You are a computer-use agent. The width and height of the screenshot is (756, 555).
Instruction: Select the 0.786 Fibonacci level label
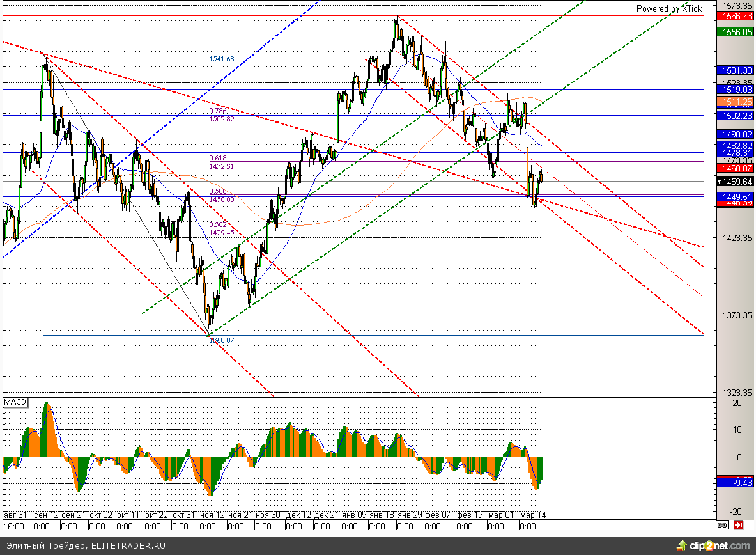point(217,111)
